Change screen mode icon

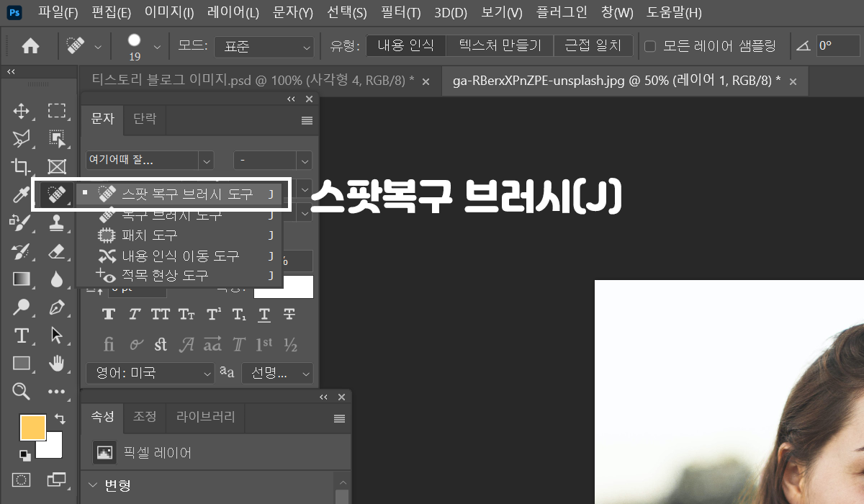57,480
